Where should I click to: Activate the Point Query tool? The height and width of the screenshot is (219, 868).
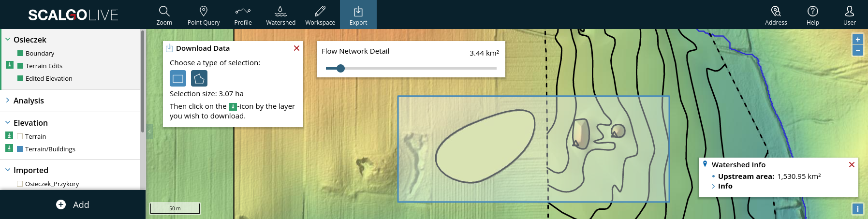[x=204, y=15]
